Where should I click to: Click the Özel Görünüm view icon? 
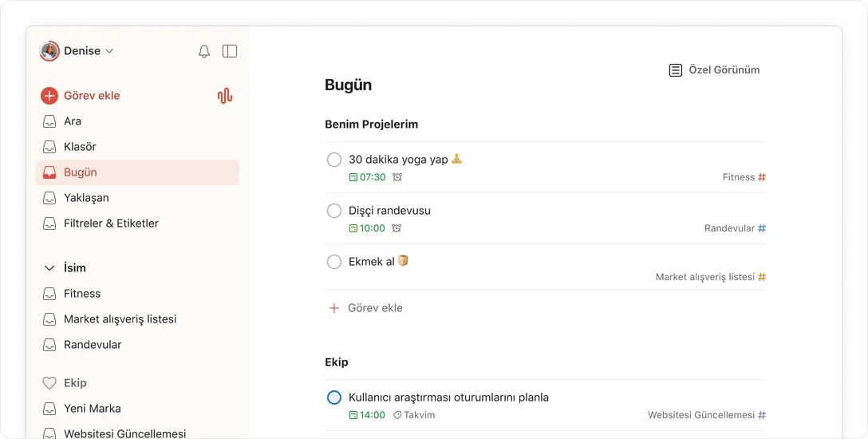676,70
